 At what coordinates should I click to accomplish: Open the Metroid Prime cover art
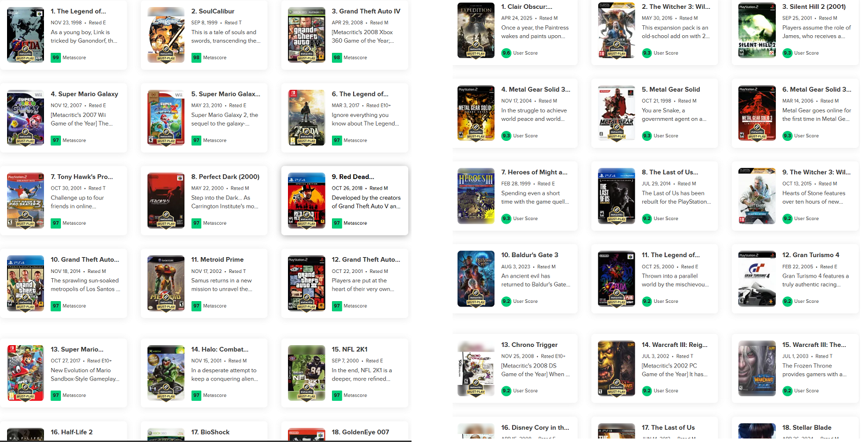click(x=166, y=284)
